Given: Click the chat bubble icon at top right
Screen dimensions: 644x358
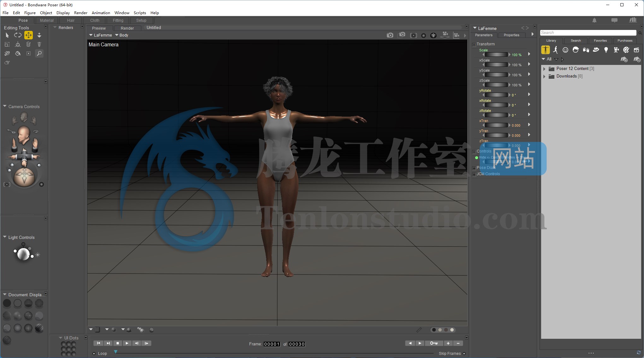Looking at the screenshot, I should click(614, 20).
